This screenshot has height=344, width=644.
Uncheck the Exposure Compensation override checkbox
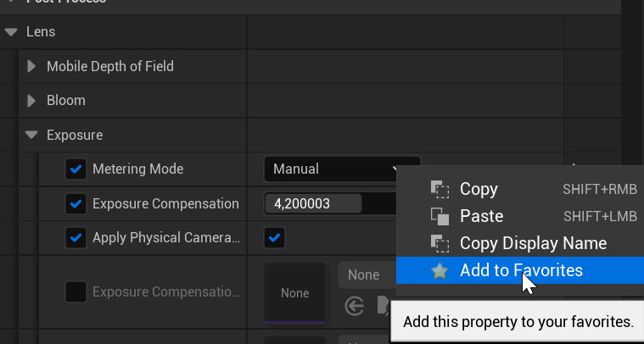coord(76,204)
